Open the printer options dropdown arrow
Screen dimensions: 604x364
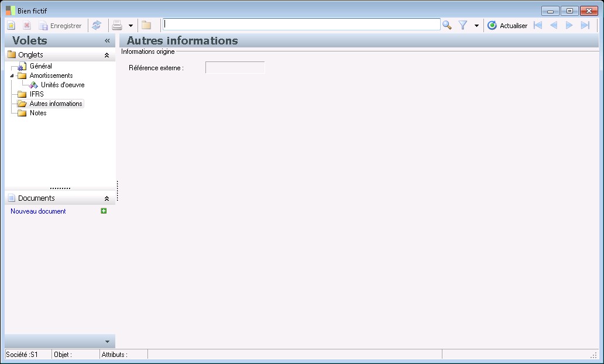point(131,26)
